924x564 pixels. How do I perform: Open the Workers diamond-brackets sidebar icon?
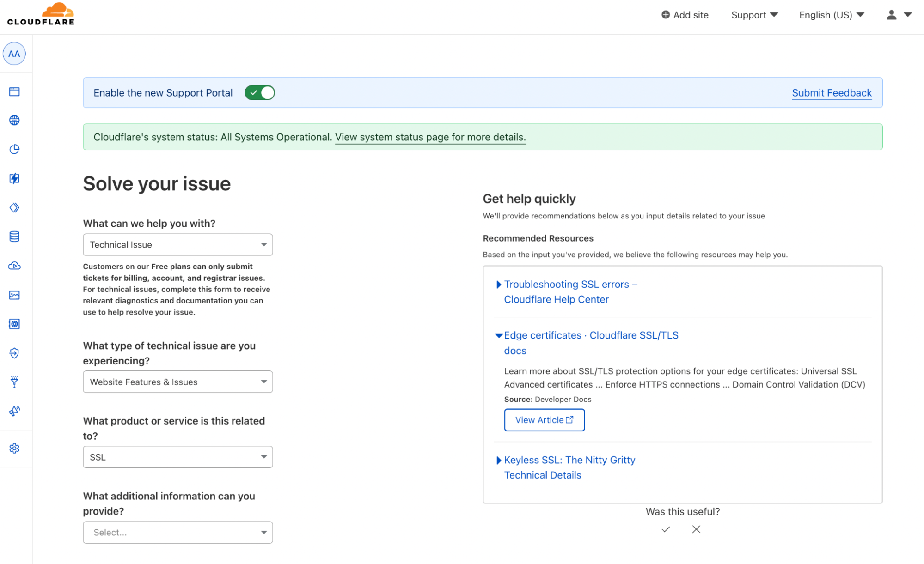point(14,207)
